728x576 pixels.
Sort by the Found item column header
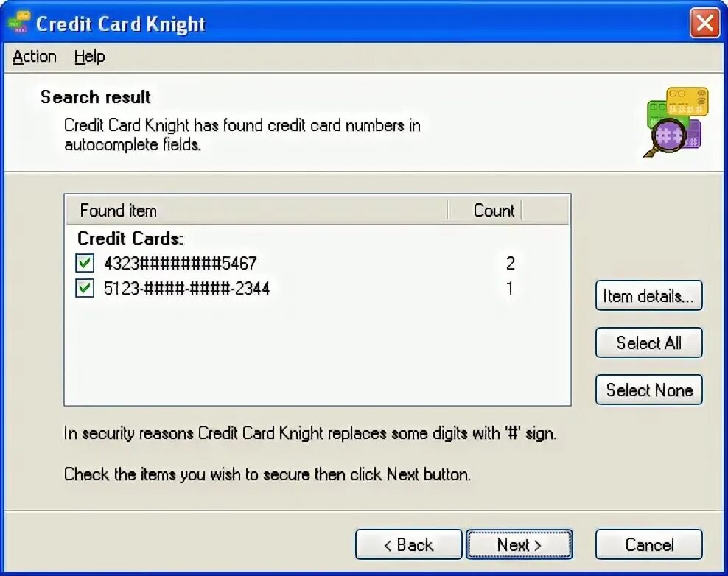(x=256, y=211)
